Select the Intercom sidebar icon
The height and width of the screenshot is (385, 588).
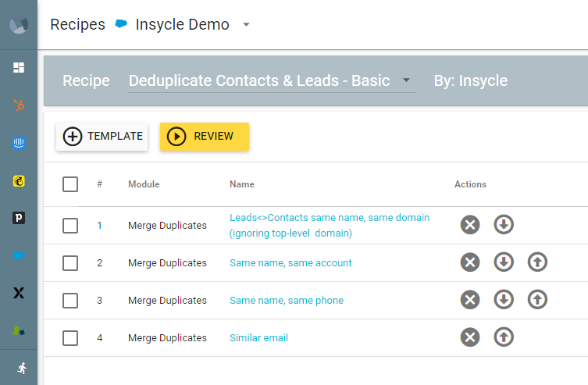(x=19, y=143)
